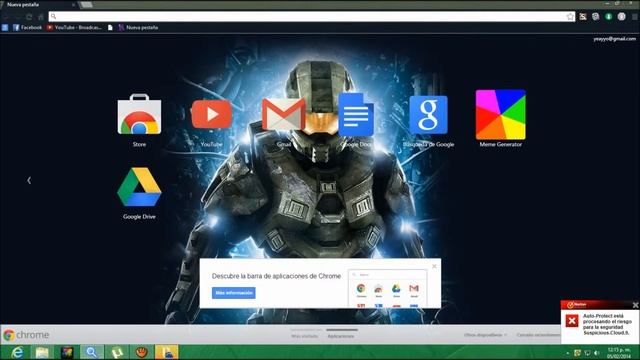Click the green circular extension icon
640x360 pixels.
(609, 17)
